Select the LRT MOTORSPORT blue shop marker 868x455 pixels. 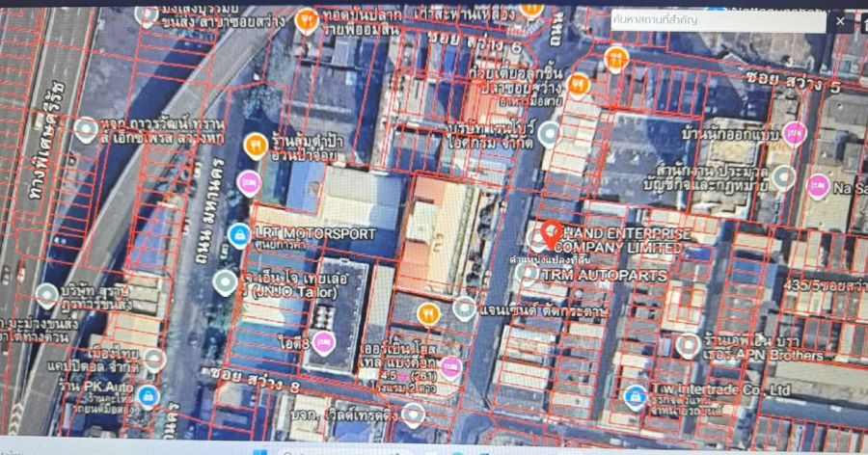tap(238, 233)
